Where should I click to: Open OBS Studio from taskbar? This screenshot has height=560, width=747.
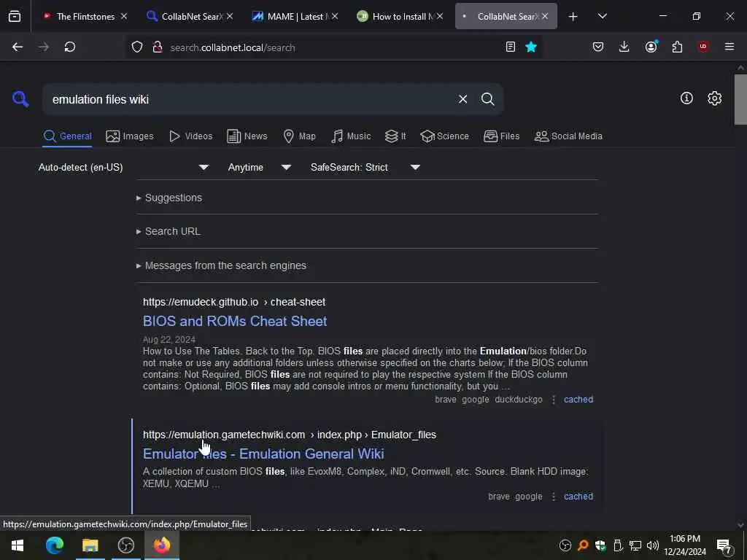125,545
